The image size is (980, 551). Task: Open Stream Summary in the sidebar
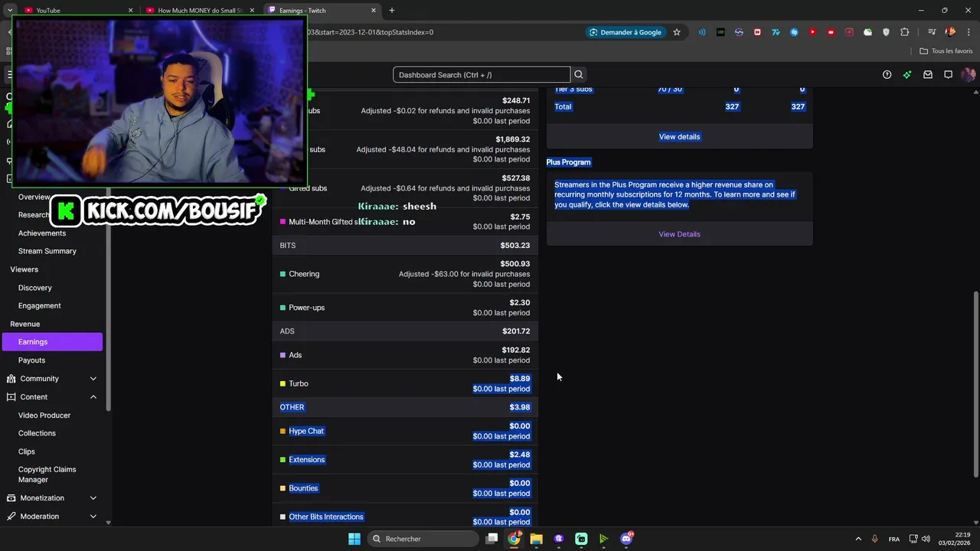pyautogui.click(x=47, y=251)
